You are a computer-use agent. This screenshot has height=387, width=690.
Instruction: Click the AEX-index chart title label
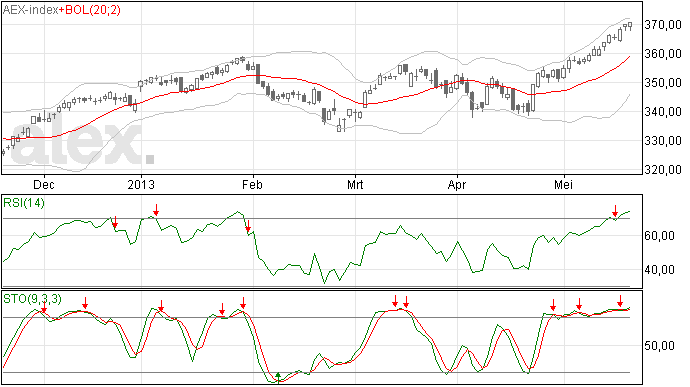30,9
